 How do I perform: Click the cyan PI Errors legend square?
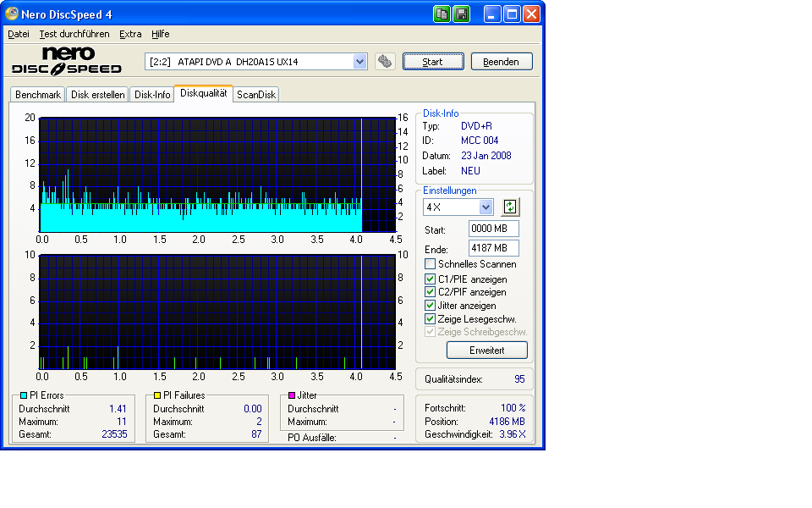[x=24, y=395]
